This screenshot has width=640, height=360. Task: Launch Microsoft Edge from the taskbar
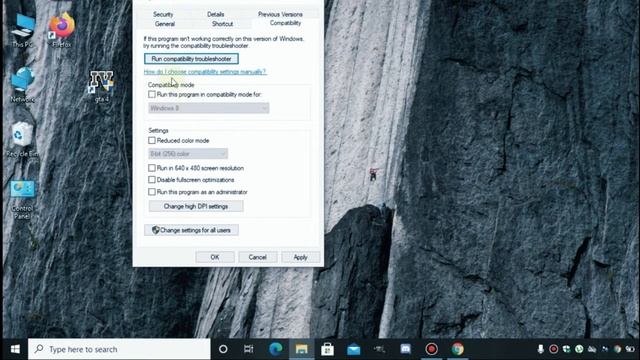[276, 349]
